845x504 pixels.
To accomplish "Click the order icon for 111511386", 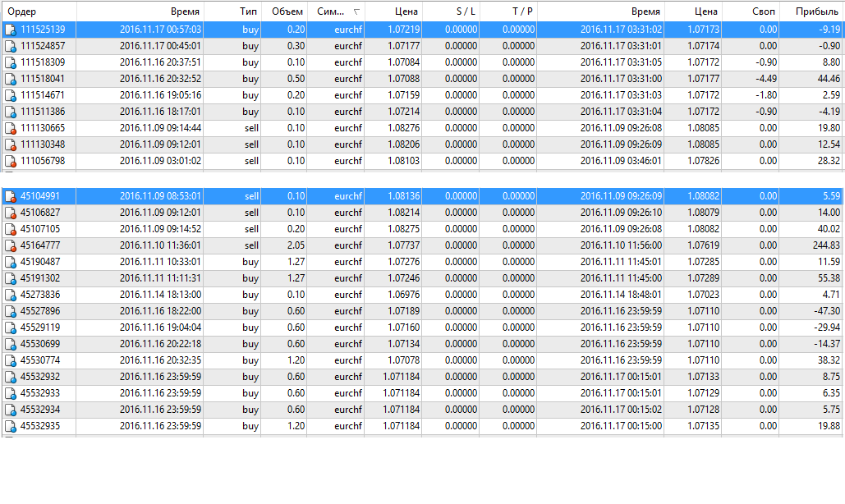I will (10, 112).
